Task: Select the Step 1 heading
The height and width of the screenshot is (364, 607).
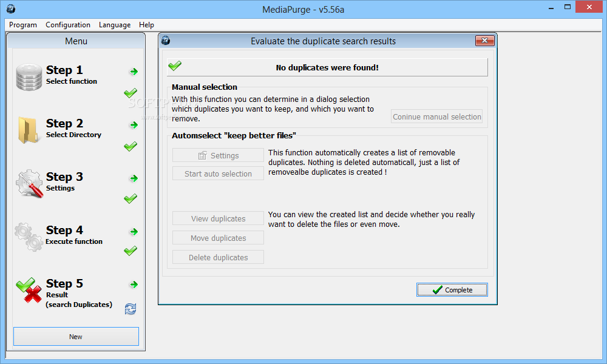Action: coord(64,70)
